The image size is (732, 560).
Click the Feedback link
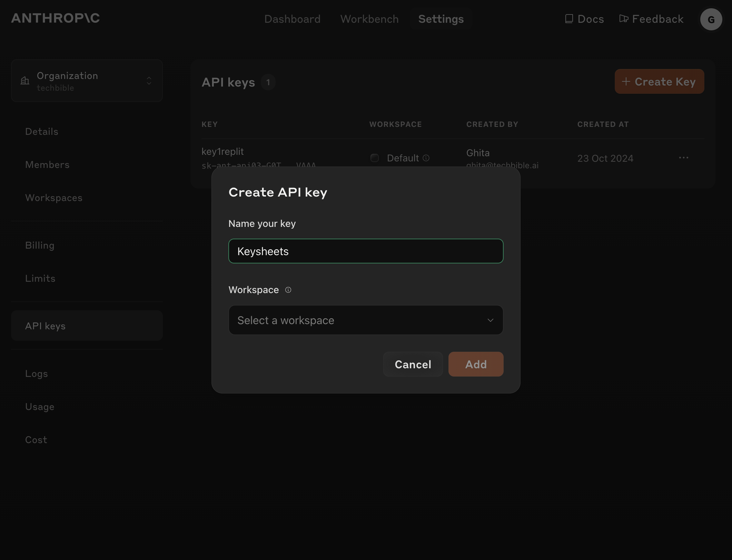(651, 19)
